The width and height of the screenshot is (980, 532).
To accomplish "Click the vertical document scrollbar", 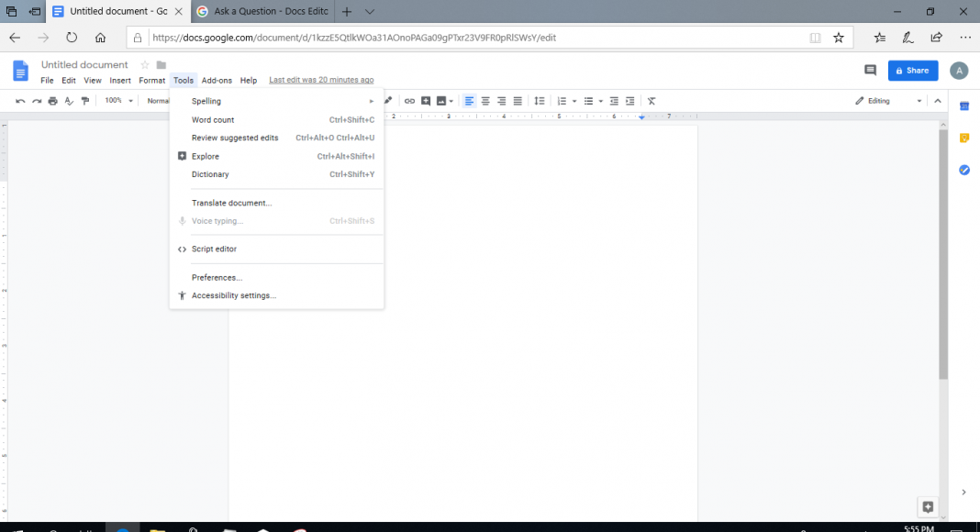I will click(x=943, y=254).
